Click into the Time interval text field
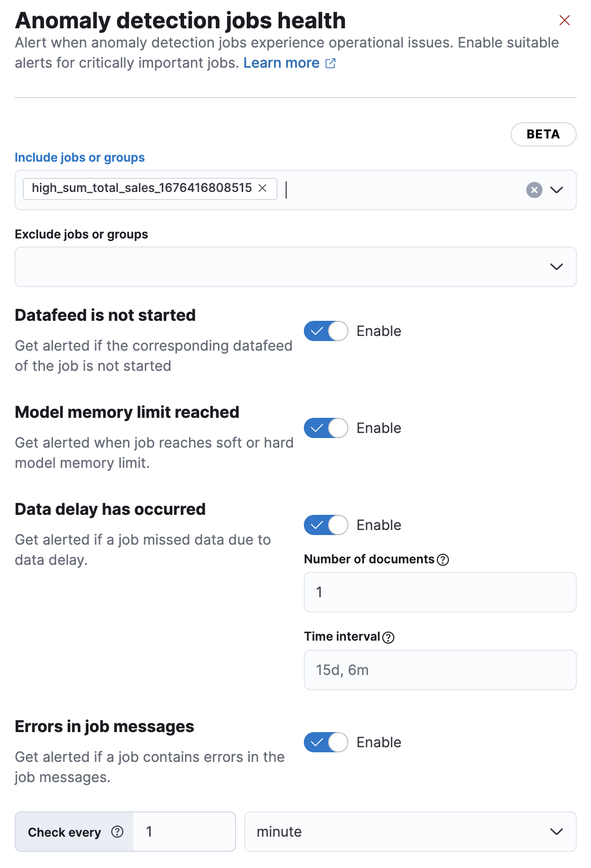 440,670
